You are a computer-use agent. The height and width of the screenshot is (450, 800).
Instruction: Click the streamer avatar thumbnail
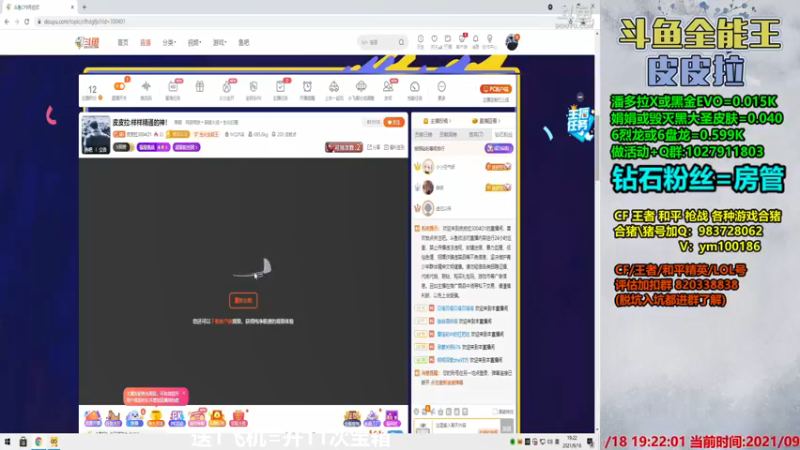[x=96, y=135]
